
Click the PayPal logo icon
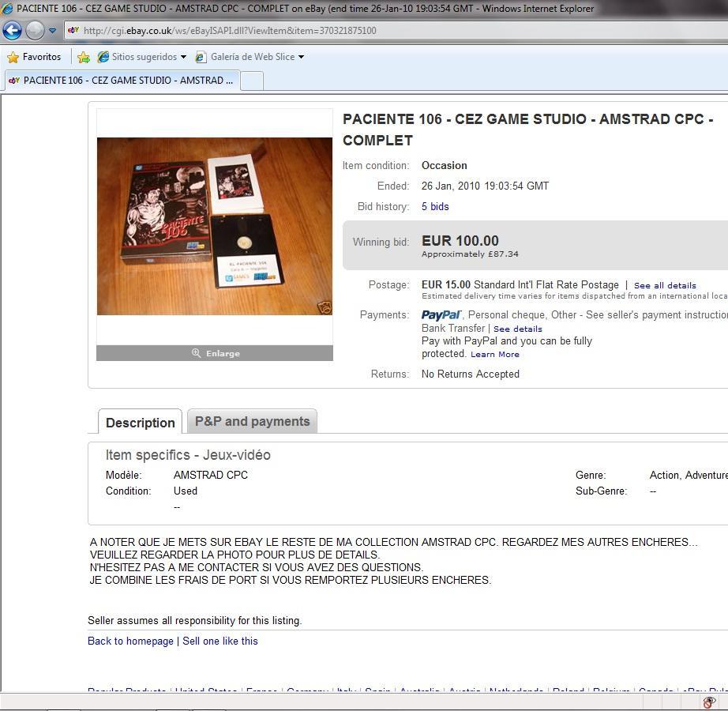(441, 315)
